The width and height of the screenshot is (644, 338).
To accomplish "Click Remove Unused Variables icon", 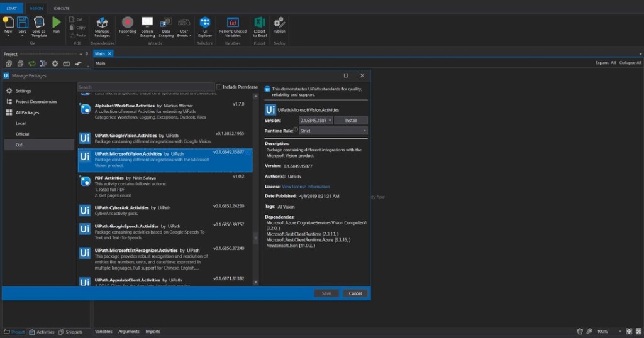I will (x=233, y=22).
